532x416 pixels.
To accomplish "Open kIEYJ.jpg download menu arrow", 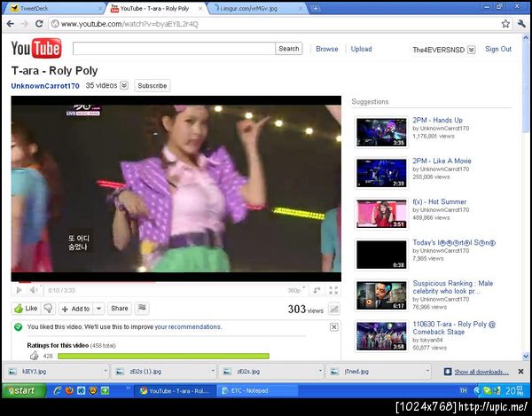I will (x=106, y=371).
